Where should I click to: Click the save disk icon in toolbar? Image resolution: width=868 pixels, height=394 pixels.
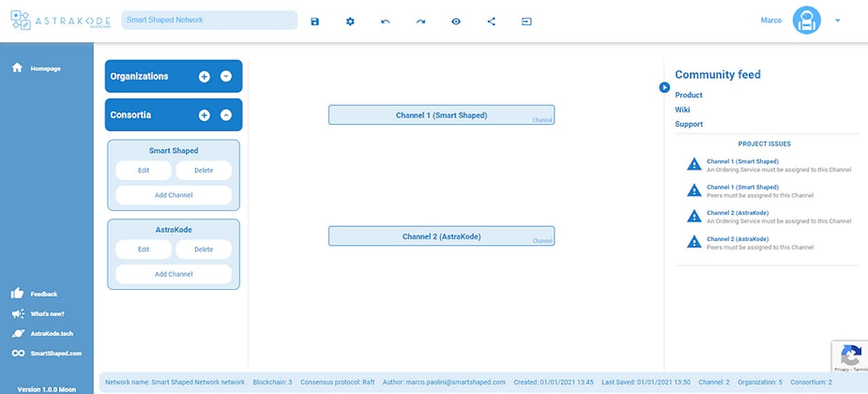(x=315, y=22)
